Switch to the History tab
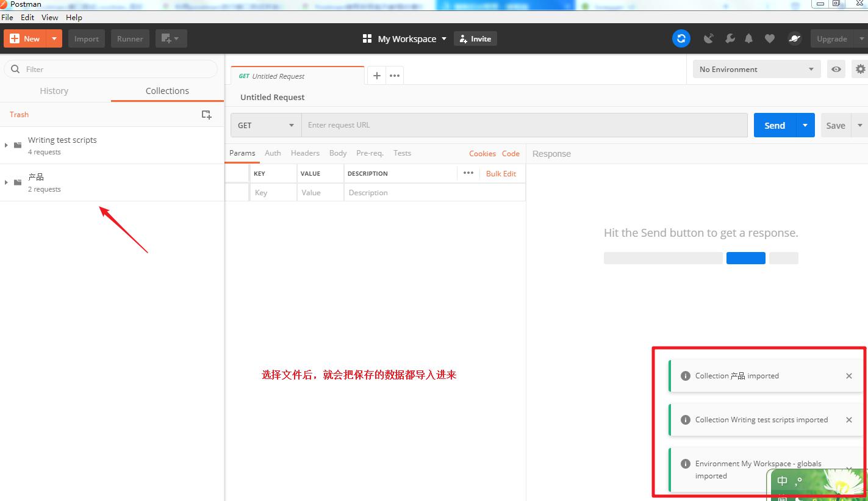Viewport: 868px width, 501px height. point(54,91)
